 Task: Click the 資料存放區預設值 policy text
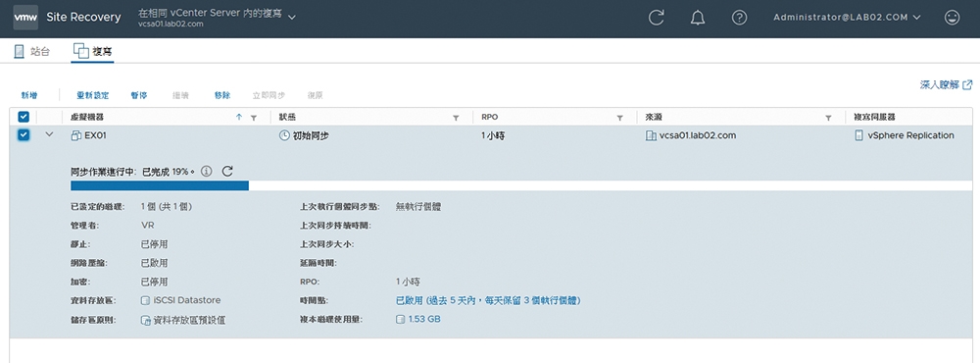point(189,320)
